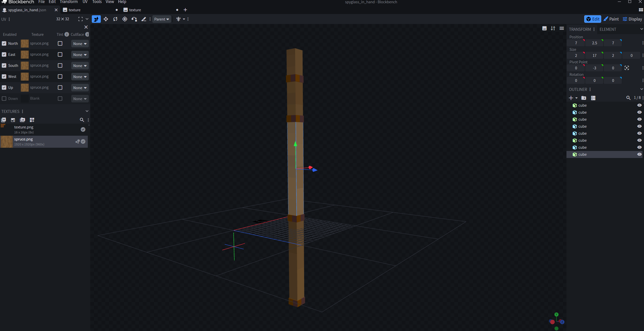The width and height of the screenshot is (644, 331).
Task: Switch to Display mode
Action: click(x=632, y=19)
